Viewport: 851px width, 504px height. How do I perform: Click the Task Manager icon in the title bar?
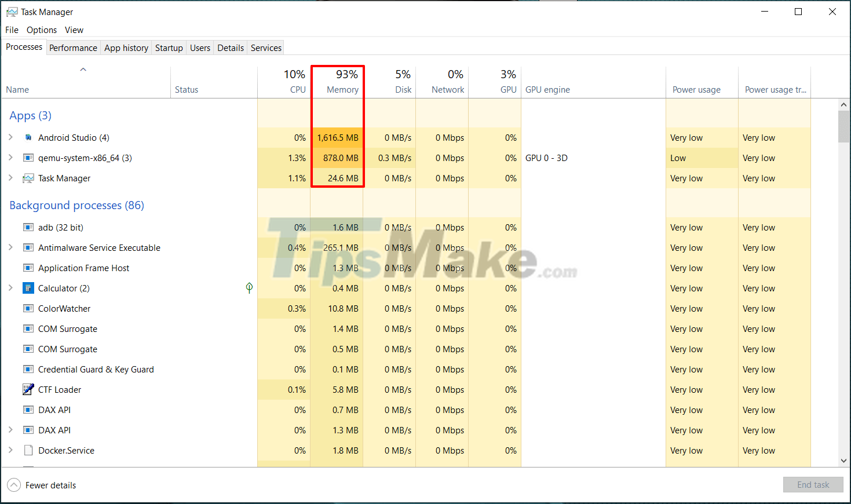13,12
